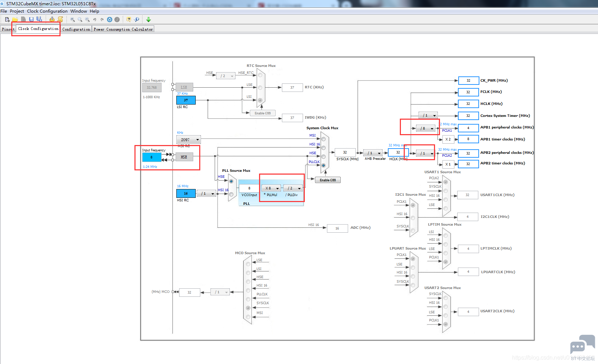This screenshot has width=598, height=364.
Task: Switch to the Pinout tab
Action: coord(8,29)
